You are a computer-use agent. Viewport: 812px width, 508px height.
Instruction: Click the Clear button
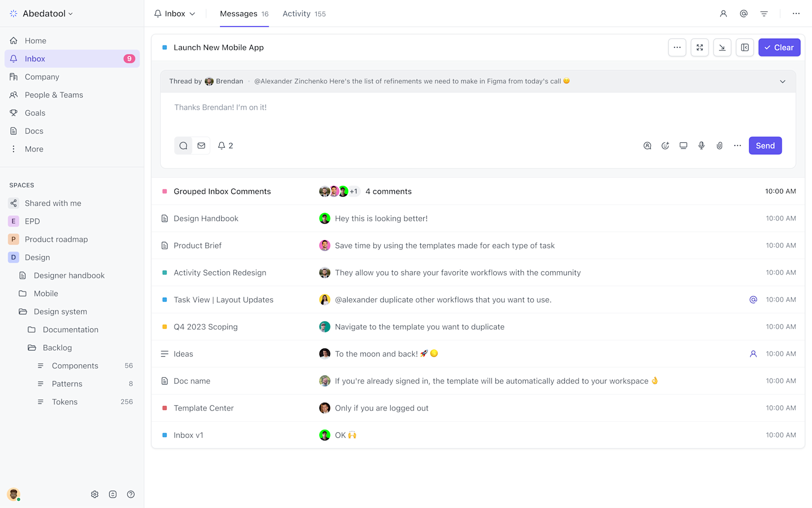(x=779, y=47)
